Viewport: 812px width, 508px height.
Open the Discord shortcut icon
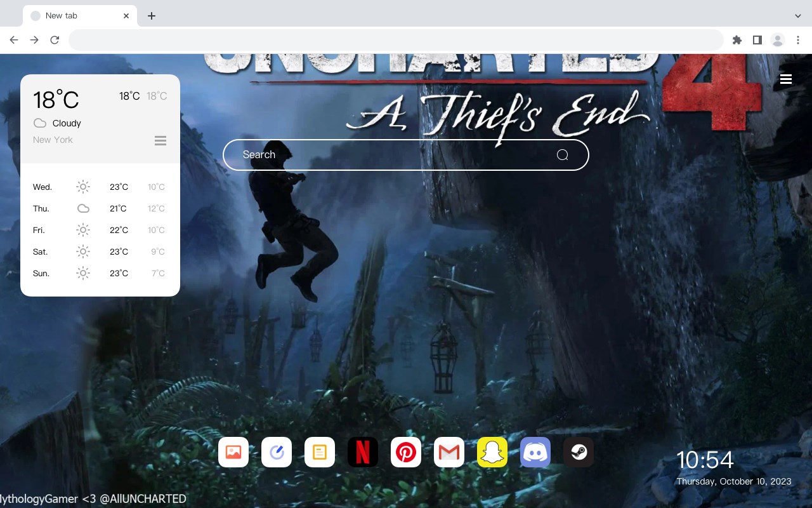click(x=535, y=452)
